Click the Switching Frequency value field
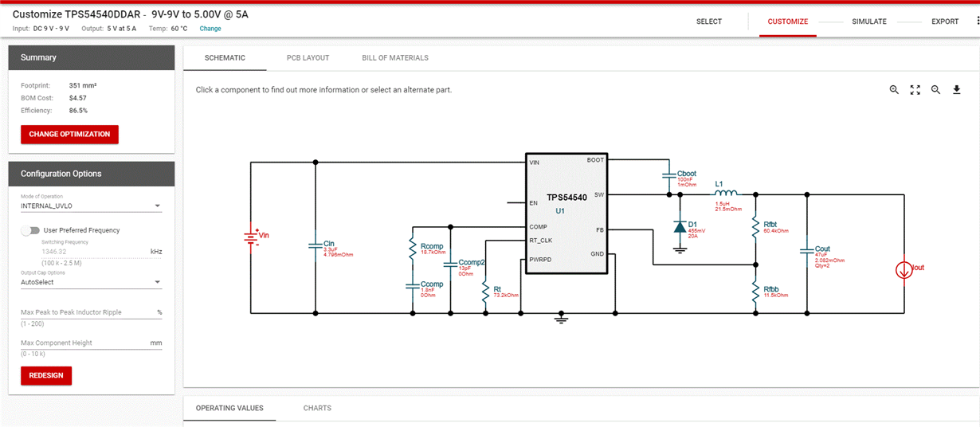 tap(91, 252)
